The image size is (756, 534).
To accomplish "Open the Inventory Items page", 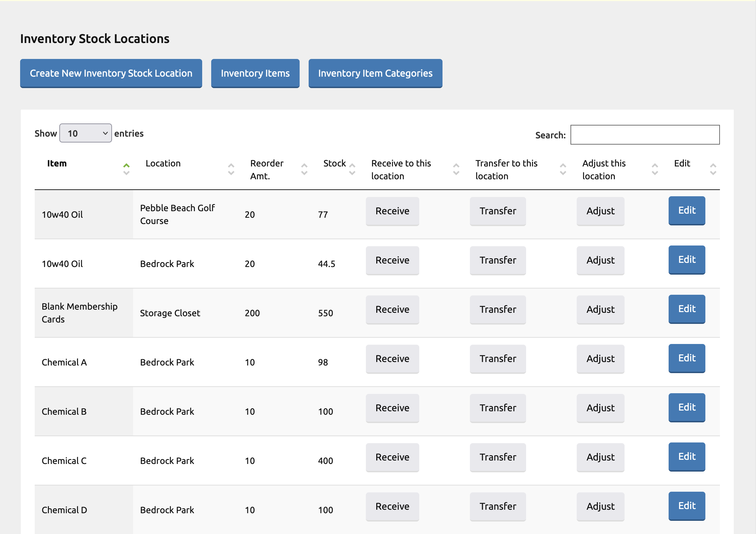I will (255, 73).
